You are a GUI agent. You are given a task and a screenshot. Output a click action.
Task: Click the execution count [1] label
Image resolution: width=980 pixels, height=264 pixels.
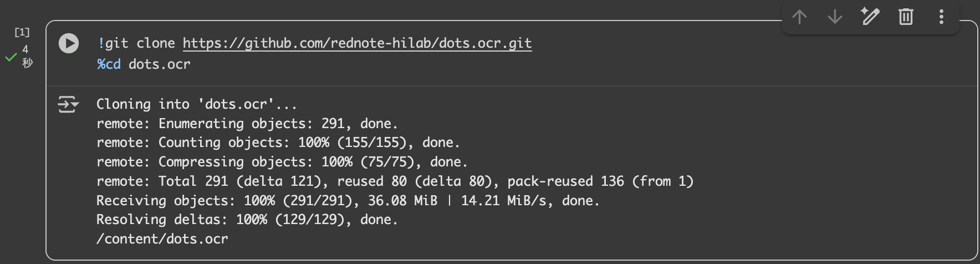click(x=22, y=32)
